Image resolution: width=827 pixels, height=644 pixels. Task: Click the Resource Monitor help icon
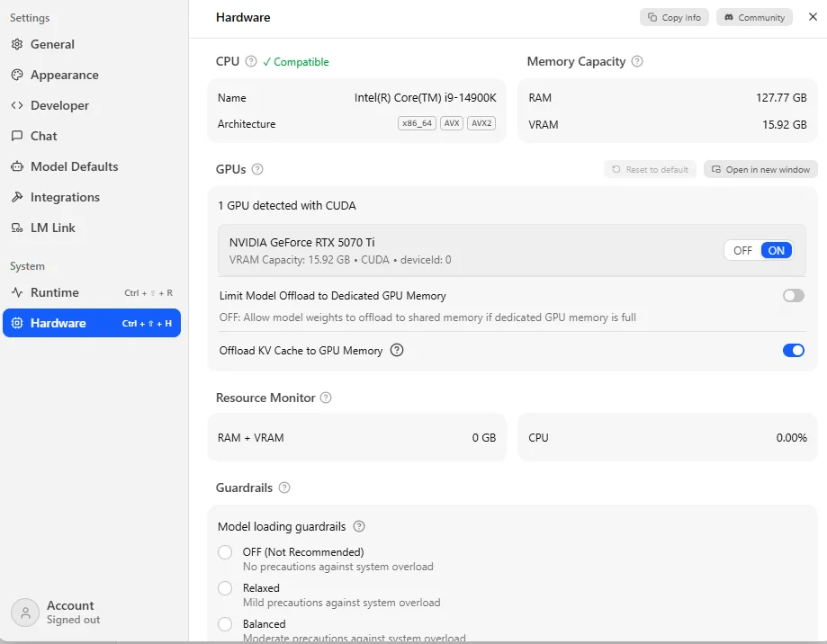coord(326,398)
